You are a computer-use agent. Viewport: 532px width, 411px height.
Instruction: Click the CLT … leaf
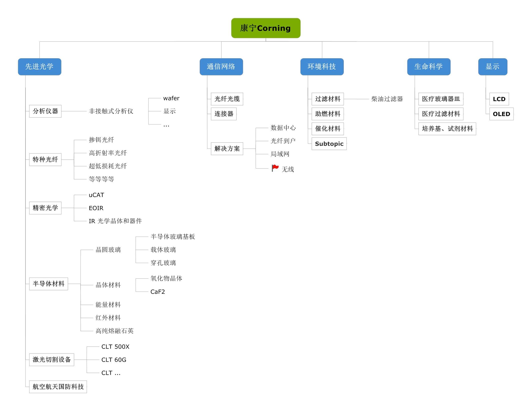(111, 373)
